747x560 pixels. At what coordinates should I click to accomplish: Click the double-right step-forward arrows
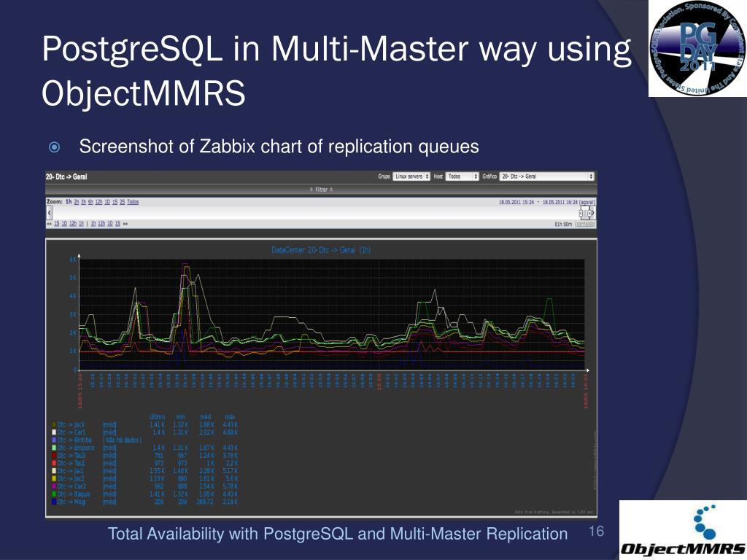pyautogui.click(x=125, y=224)
